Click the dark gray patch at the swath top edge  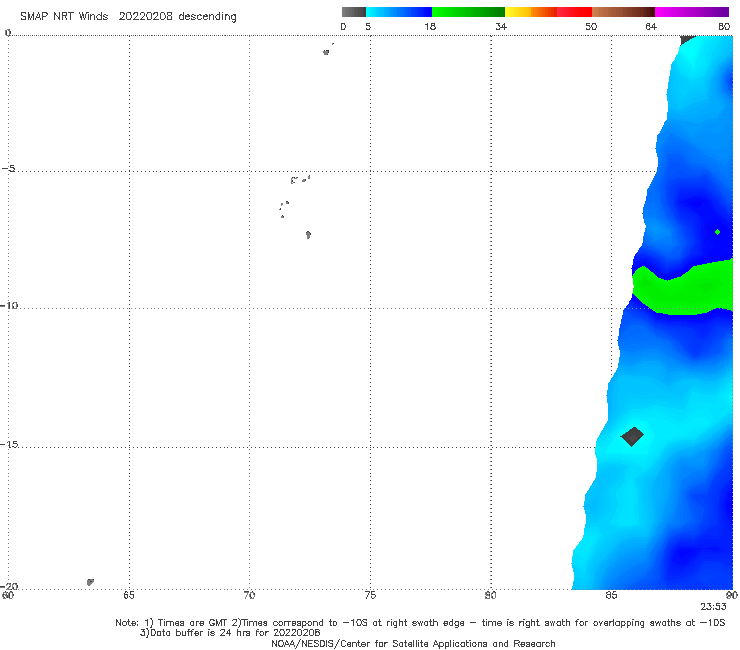pos(688,40)
